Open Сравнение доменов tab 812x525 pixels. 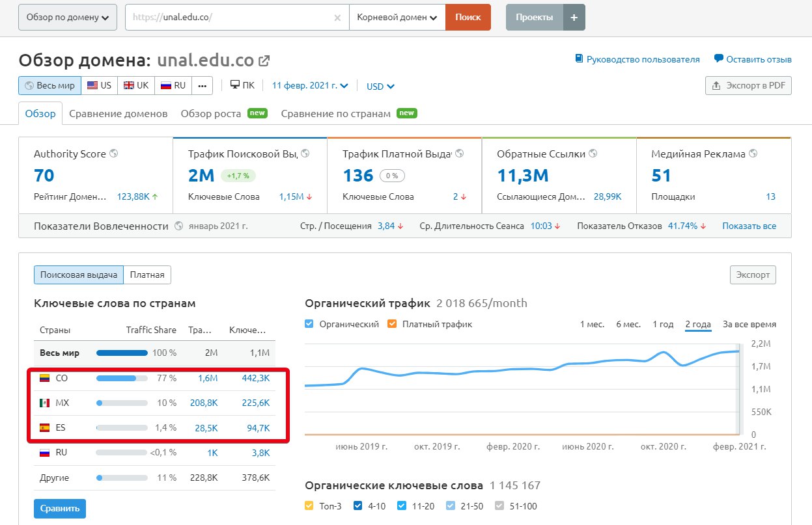click(119, 113)
